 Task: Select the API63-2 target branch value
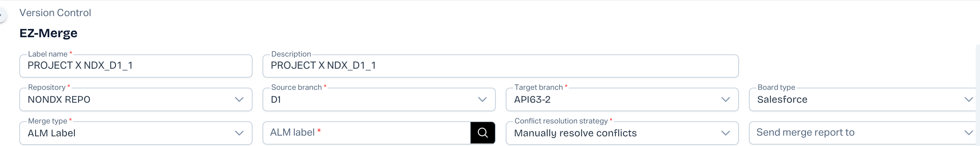pos(532,99)
